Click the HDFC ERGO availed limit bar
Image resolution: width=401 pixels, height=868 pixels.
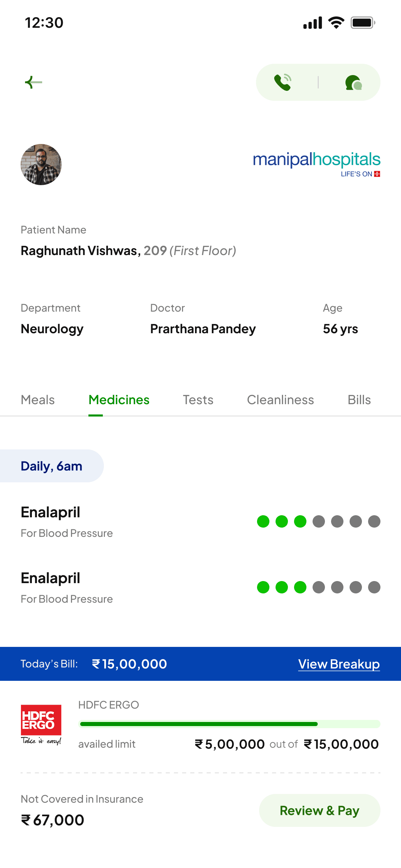[x=230, y=724]
